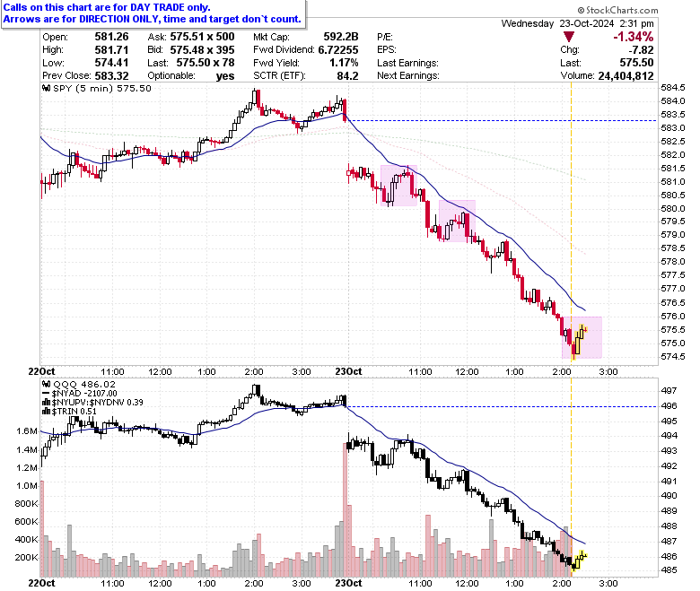Screen dimensions: 700x591
Task: Click the QQQ 486.02 legend label
Action: pyautogui.click(x=84, y=384)
